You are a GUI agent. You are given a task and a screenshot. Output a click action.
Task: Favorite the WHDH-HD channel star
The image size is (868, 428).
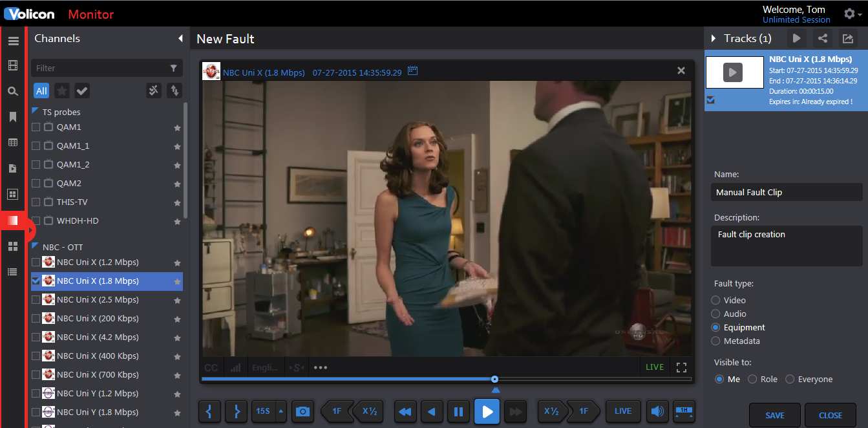tap(177, 221)
